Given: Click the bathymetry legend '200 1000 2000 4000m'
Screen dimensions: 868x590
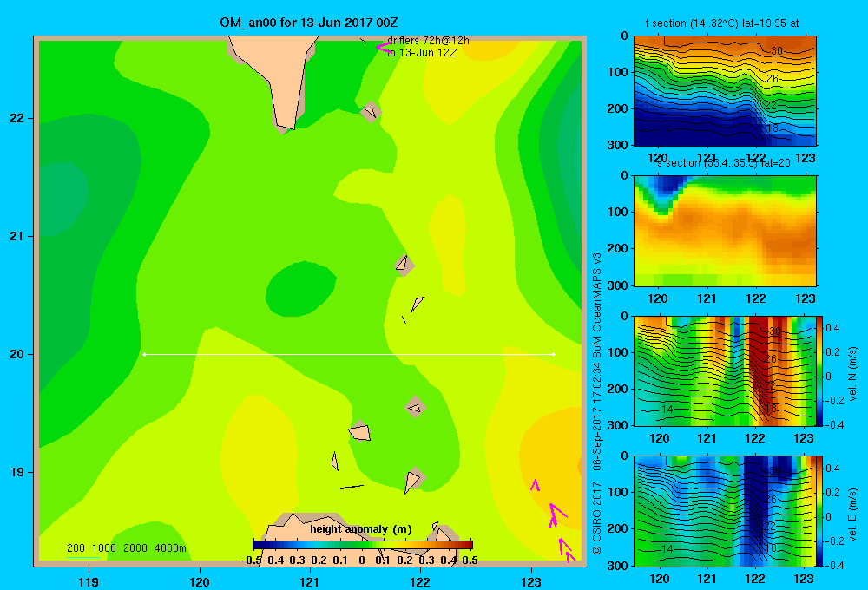Looking at the screenshot, I should point(127,548).
